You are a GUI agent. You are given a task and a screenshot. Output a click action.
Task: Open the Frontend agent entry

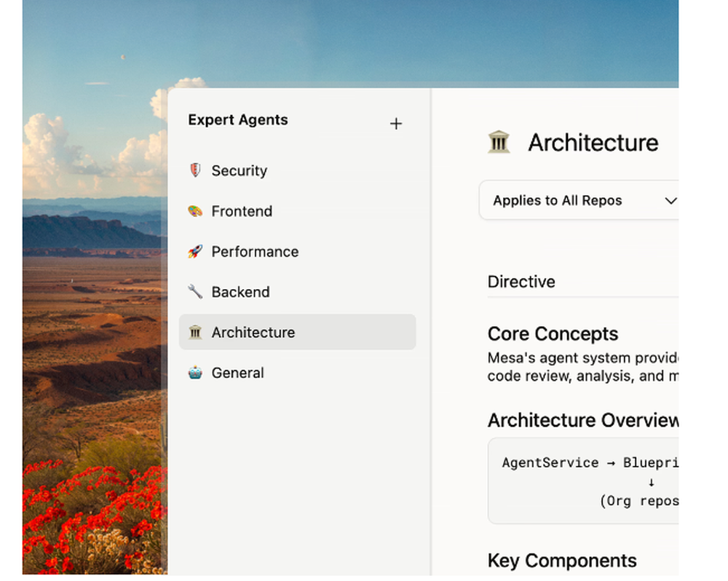(x=242, y=211)
